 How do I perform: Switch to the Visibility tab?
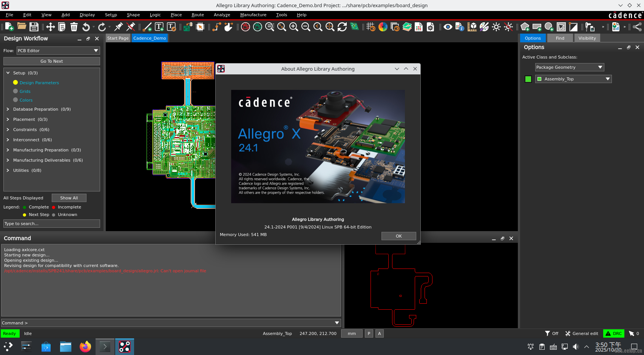click(587, 38)
